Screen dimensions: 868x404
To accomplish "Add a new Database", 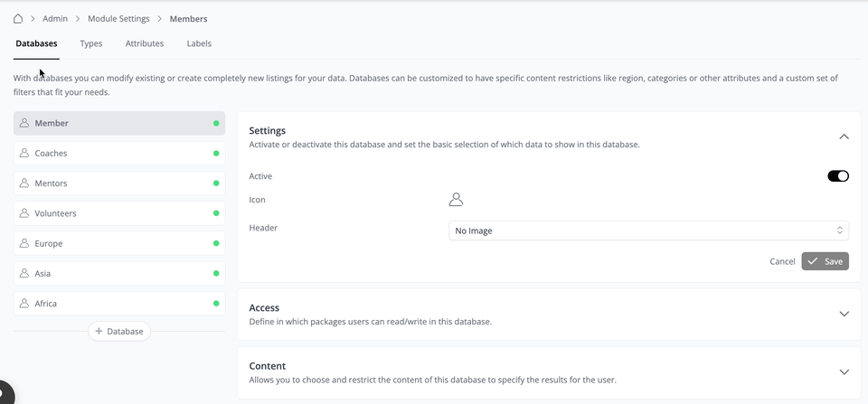I will 119,332.
